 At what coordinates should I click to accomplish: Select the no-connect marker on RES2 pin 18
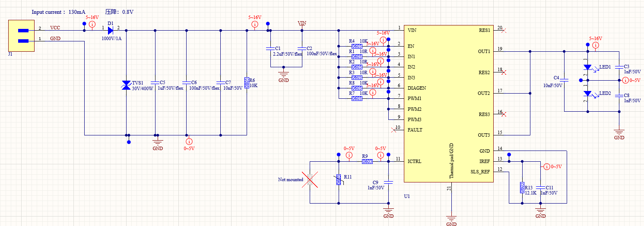[505, 72]
